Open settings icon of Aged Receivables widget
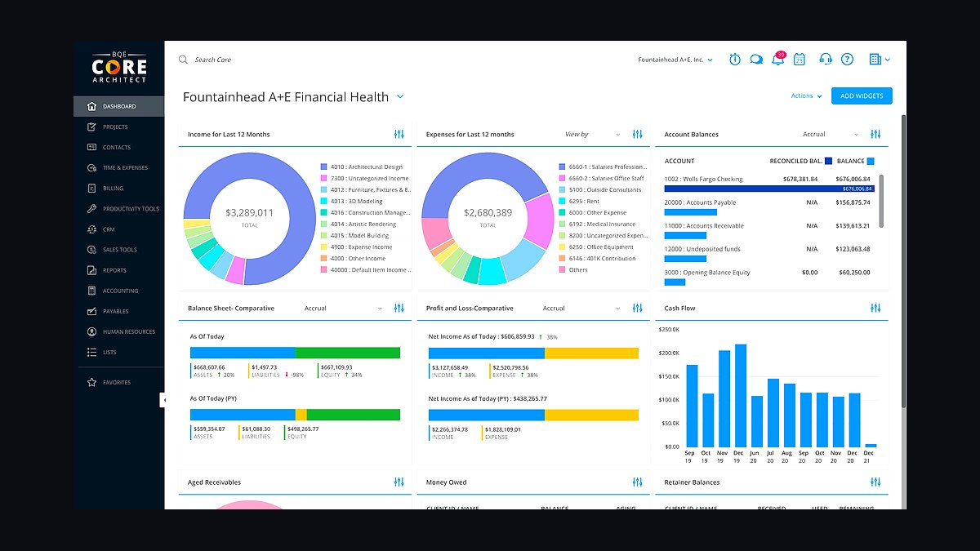 [399, 482]
